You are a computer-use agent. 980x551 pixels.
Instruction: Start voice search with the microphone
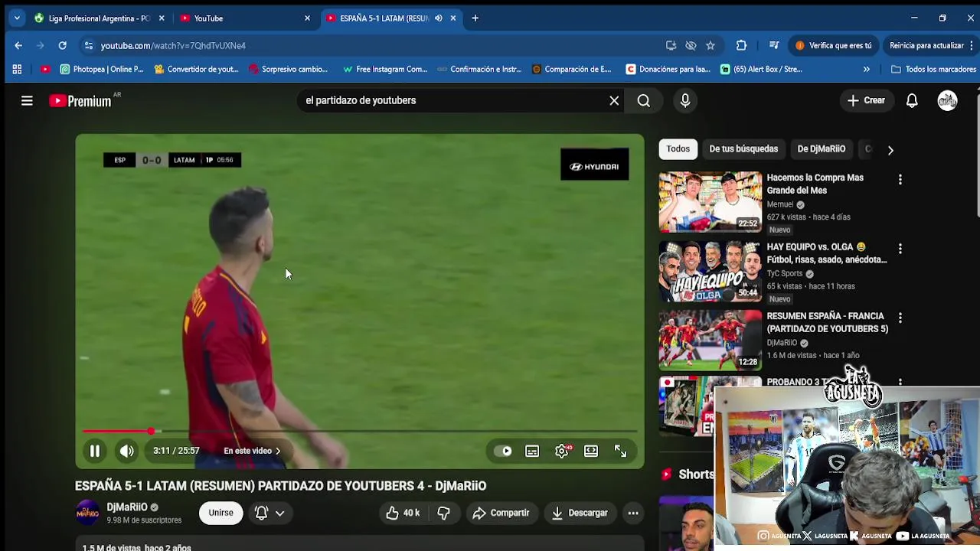685,100
